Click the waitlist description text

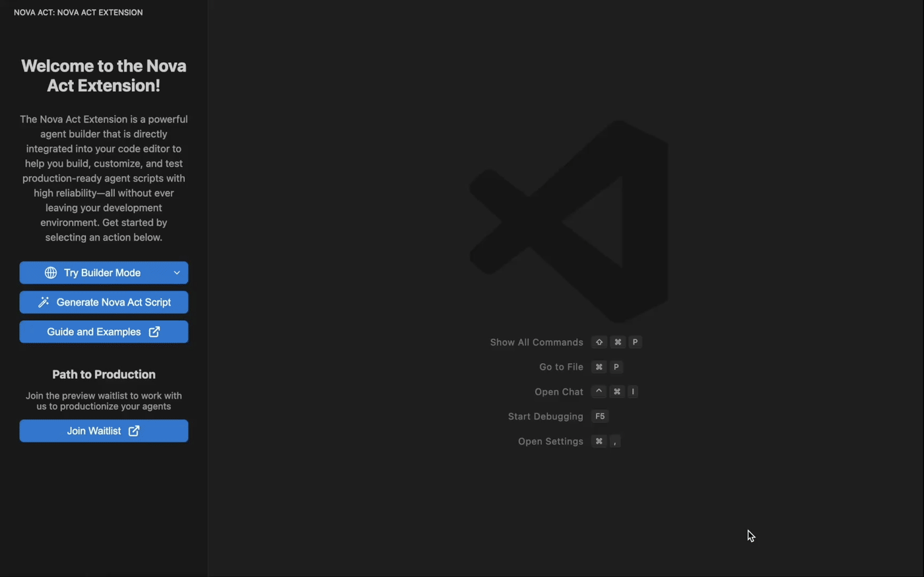[x=104, y=401]
